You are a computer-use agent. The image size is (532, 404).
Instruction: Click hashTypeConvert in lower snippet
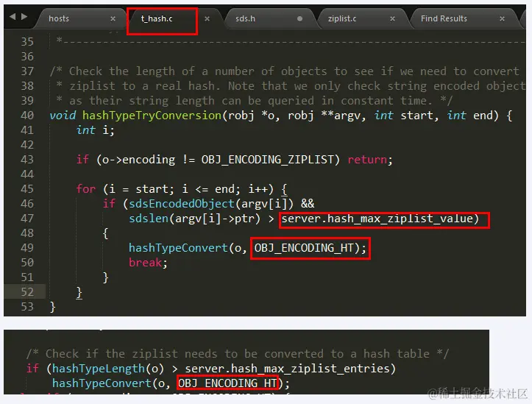coord(102,383)
